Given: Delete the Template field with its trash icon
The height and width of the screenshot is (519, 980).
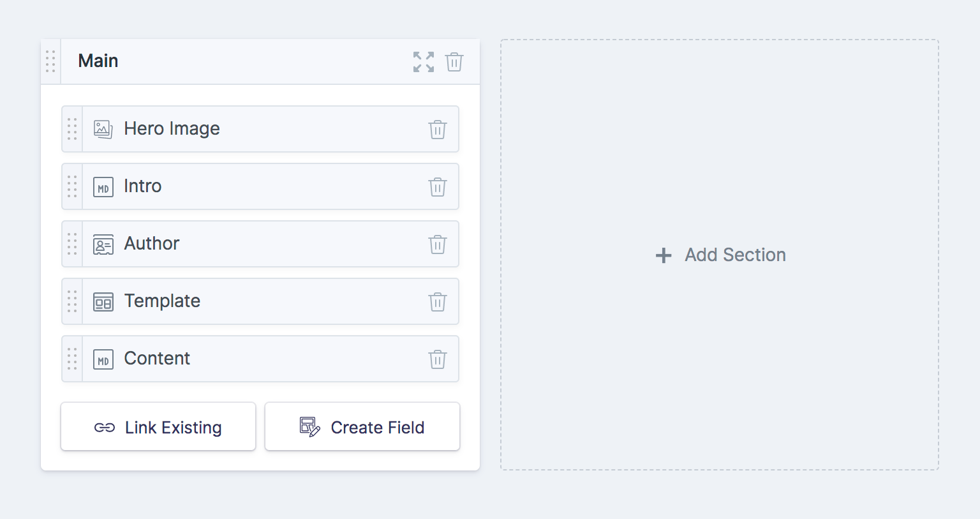Looking at the screenshot, I should 438,301.
